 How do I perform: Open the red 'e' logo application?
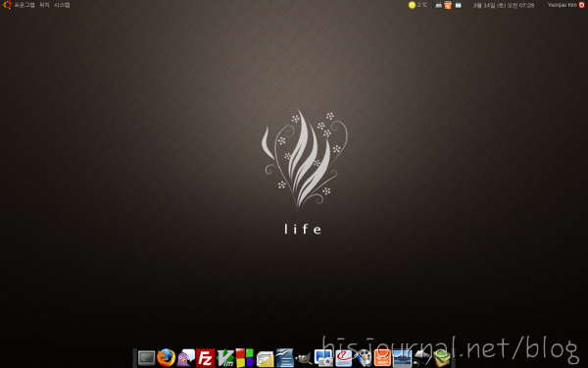coord(344,358)
